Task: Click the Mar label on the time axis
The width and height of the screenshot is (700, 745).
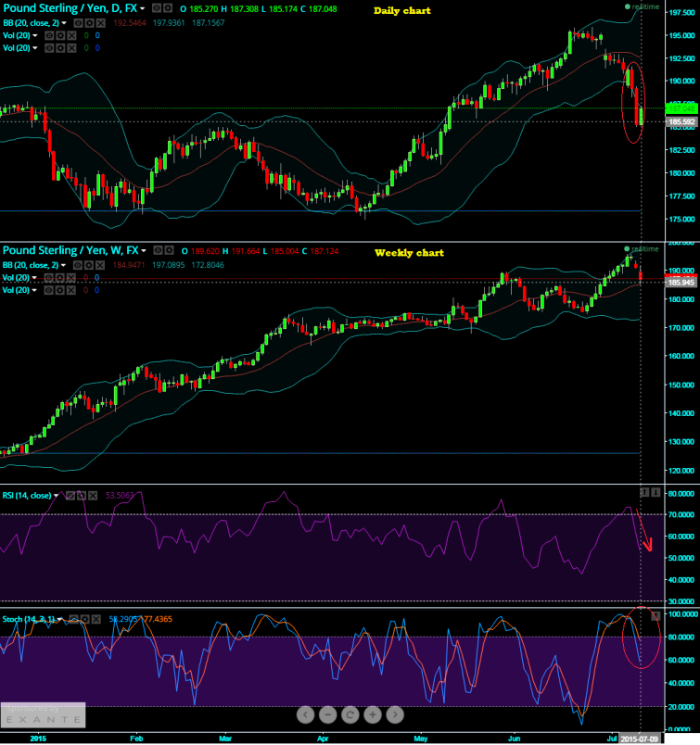Action: pyautogui.click(x=225, y=739)
